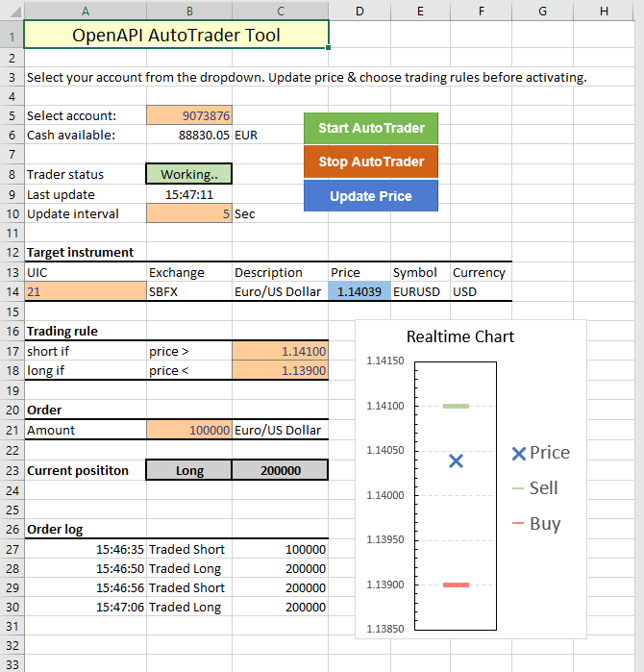Select the Update interval value cell
644x672 pixels.
(x=189, y=213)
